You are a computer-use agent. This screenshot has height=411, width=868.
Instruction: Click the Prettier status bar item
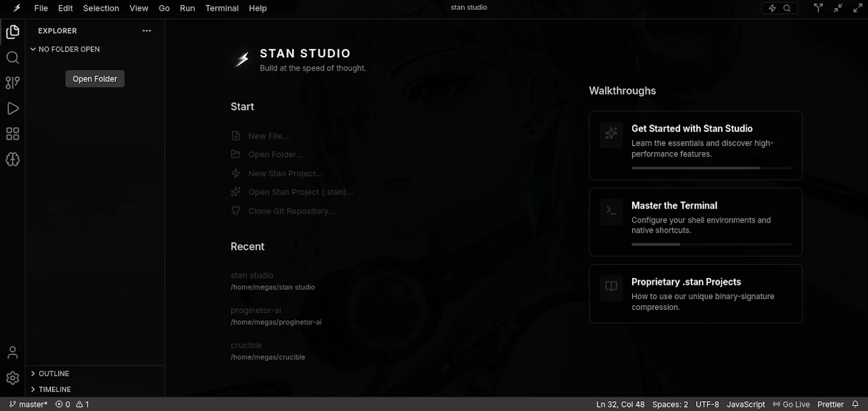point(831,404)
